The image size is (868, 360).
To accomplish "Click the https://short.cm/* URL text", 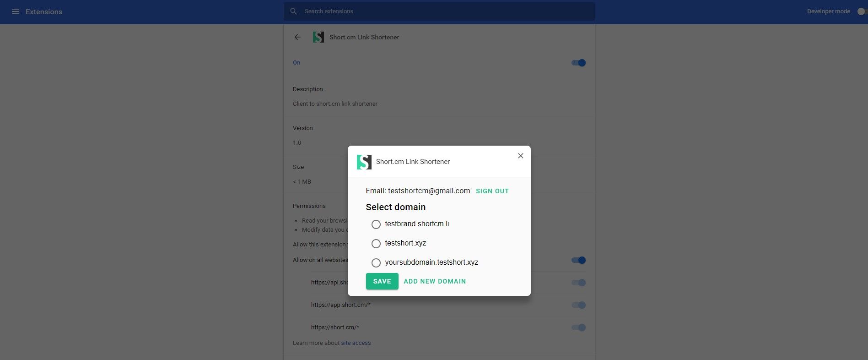I will pos(335,327).
